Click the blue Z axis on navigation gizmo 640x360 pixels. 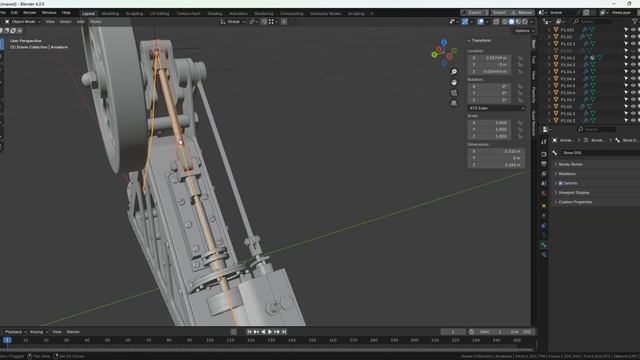pyautogui.click(x=444, y=42)
